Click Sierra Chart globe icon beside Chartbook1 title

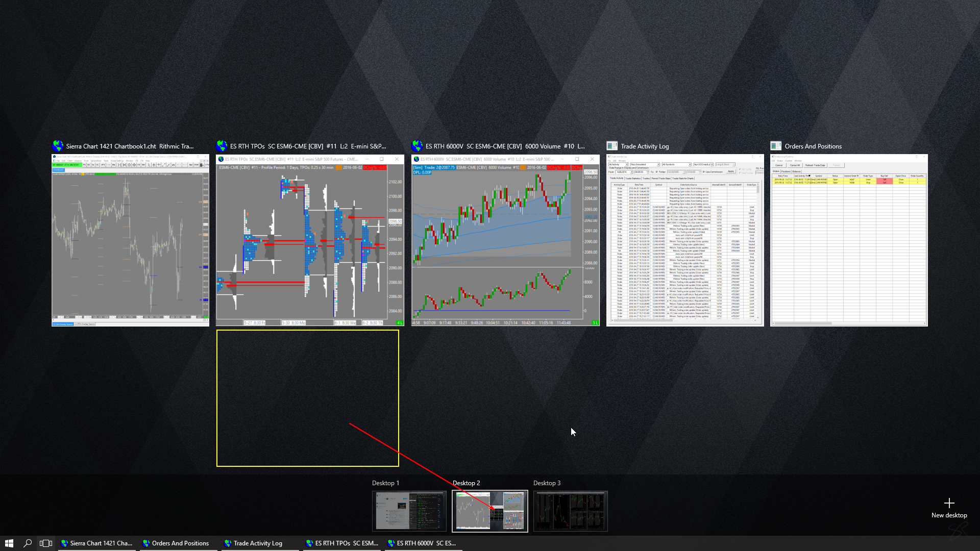coord(58,146)
